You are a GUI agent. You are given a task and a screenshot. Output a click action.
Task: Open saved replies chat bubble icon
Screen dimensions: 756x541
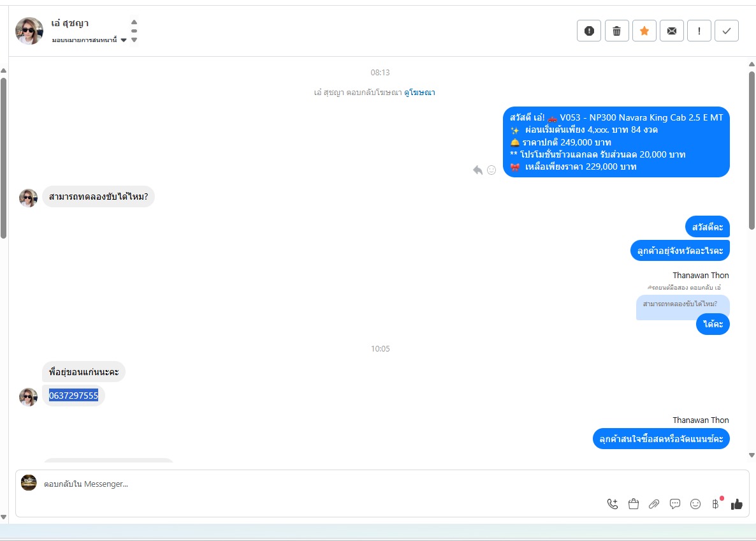tap(675, 504)
